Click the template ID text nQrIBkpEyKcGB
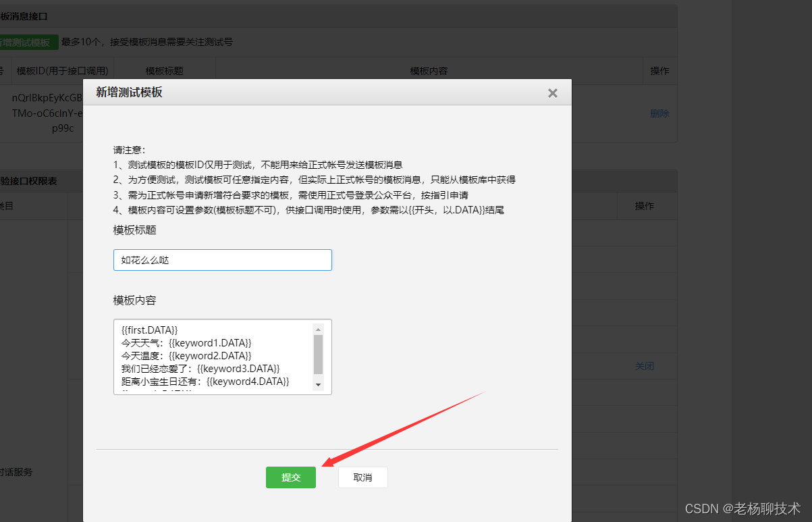Image resolution: width=812 pixels, height=522 pixels. pyautogui.click(x=47, y=98)
